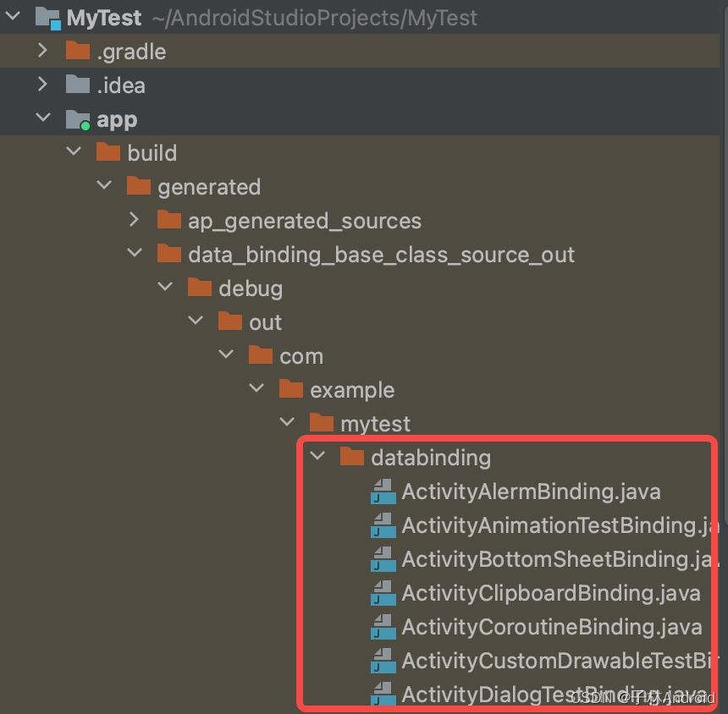
Task: Expand the .idea folder arrow
Action: click(42, 84)
